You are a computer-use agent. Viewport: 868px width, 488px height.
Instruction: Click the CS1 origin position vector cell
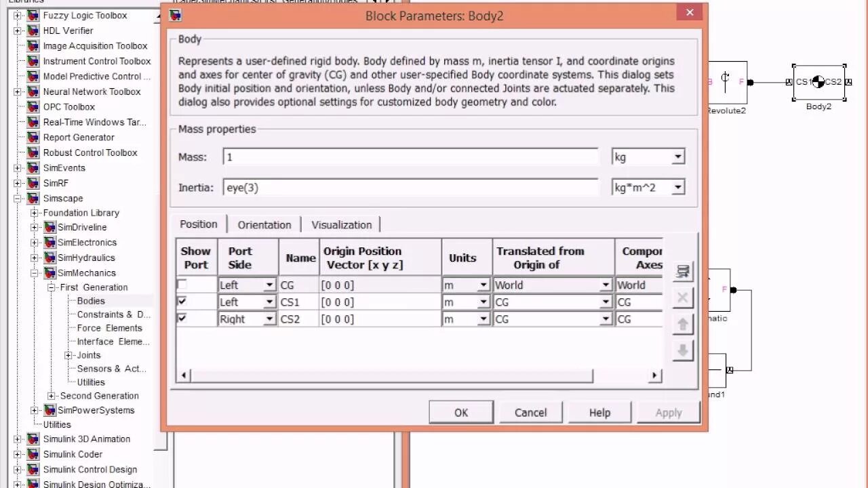380,302
